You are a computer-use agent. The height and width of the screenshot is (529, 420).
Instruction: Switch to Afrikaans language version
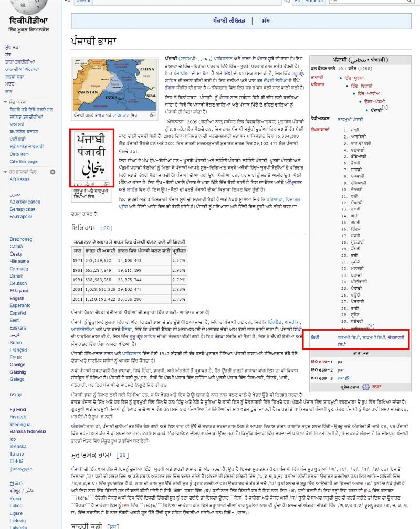coord(19,179)
